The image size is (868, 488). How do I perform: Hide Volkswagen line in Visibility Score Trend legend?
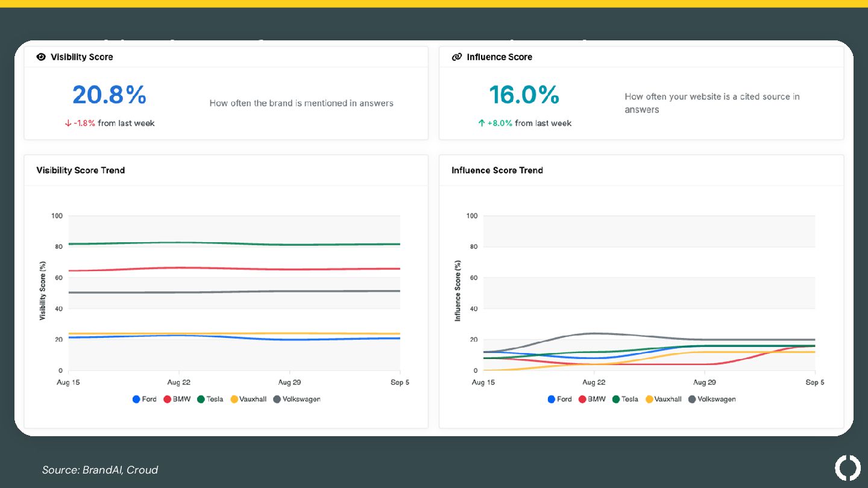pyautogui.click(x=297, y=399)
